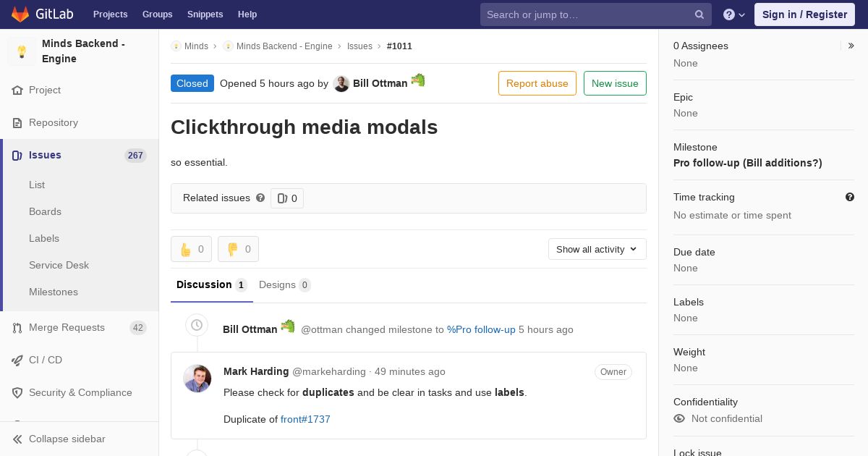The width and height of the screenshot is (868, 456).
Task: Open the Boards sidebar item
Action: 45,211
